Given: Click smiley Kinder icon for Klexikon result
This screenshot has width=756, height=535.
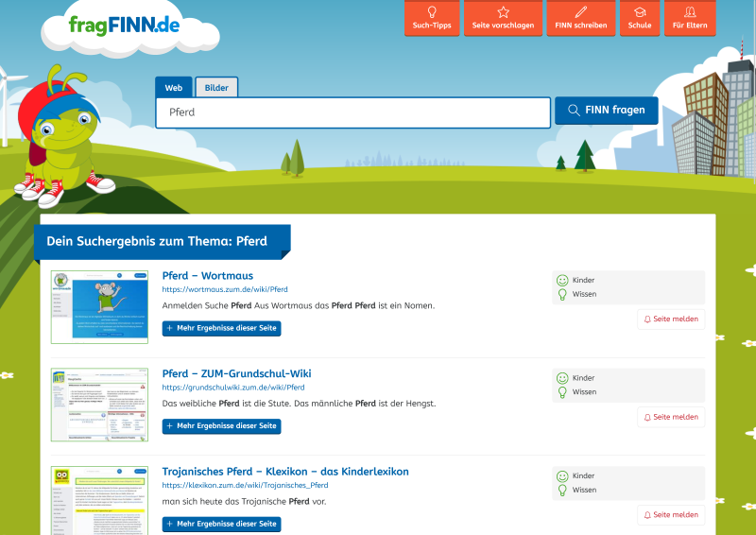Looking at the screenshot, I should 562,476.
